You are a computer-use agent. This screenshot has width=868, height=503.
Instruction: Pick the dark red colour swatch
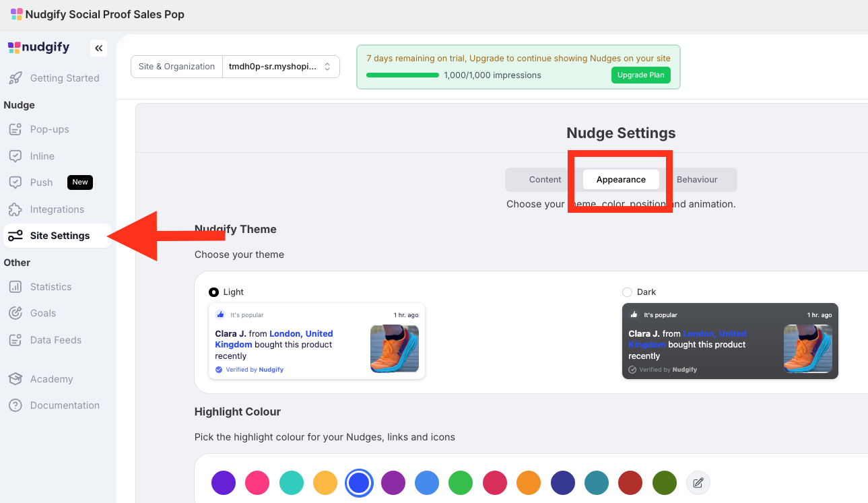coord(630,483)
